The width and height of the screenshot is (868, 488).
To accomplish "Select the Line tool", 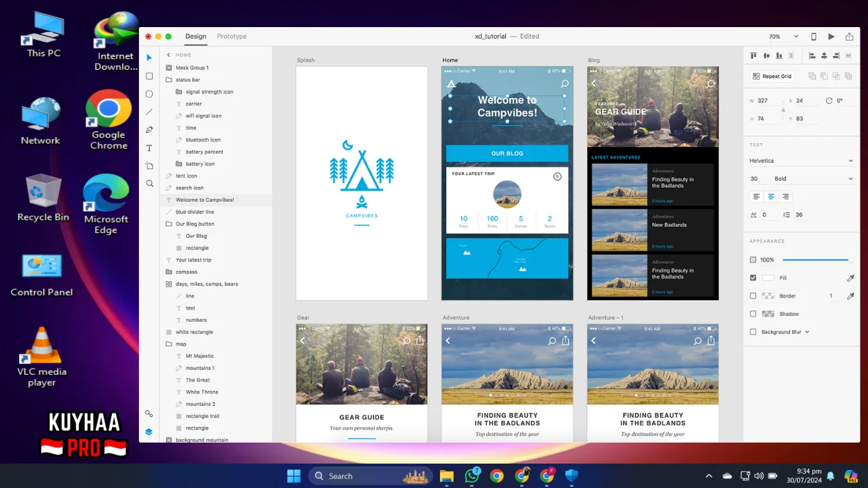I will (149, 112).
